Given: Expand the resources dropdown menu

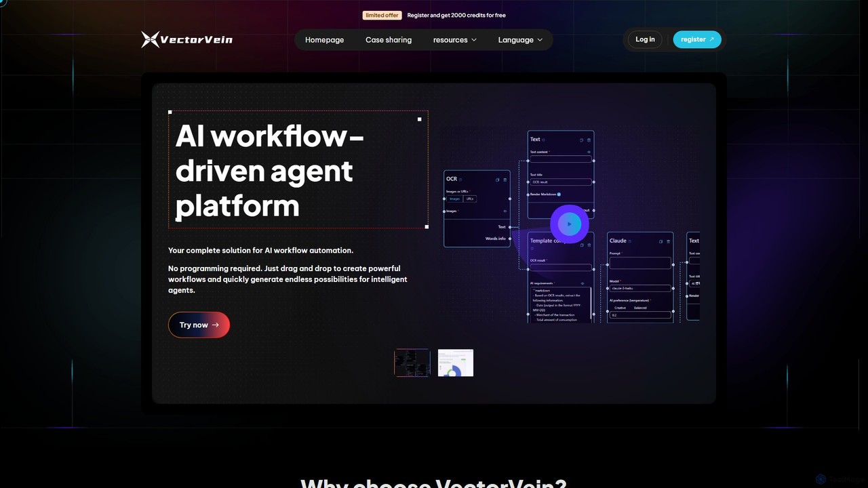Looking at the screenshot, I should pos(455,40).
